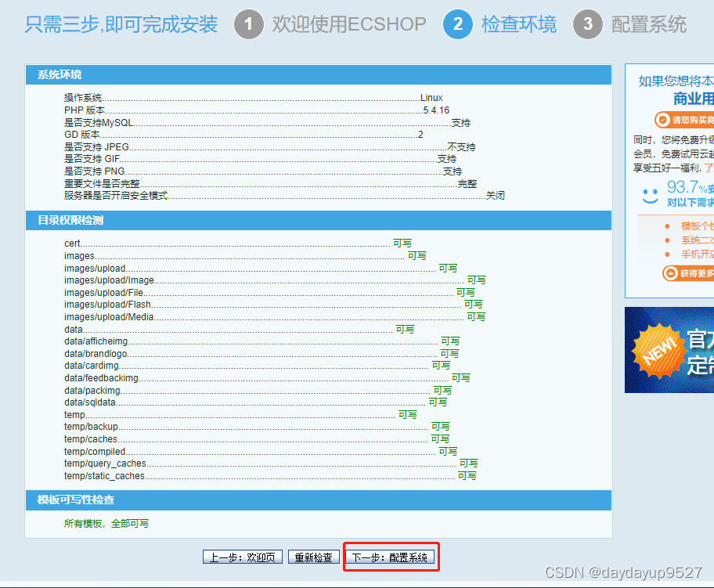Viewport: 714px width, 588px height.
Task: Click the images/upload/Media row
Action: 275,316
